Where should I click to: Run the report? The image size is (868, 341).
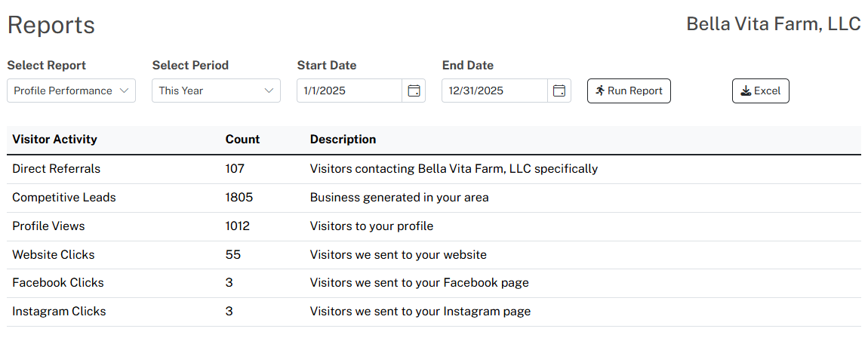click(x=629, y=91)
